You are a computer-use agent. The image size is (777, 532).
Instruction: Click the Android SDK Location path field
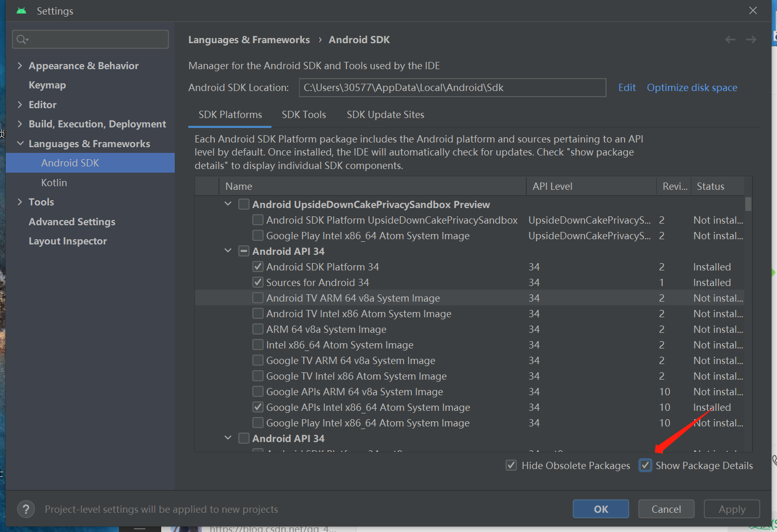452,87
